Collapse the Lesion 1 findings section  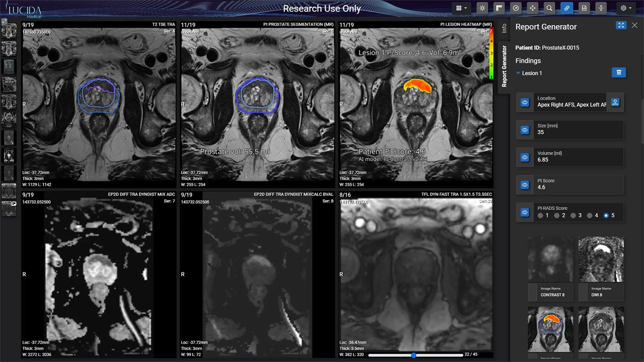click(518, 73)
